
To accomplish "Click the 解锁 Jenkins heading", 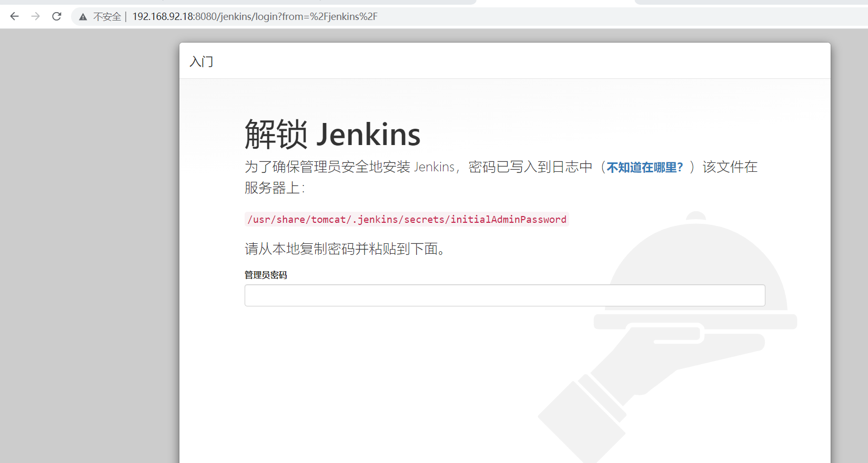I will tap(332, 134).
